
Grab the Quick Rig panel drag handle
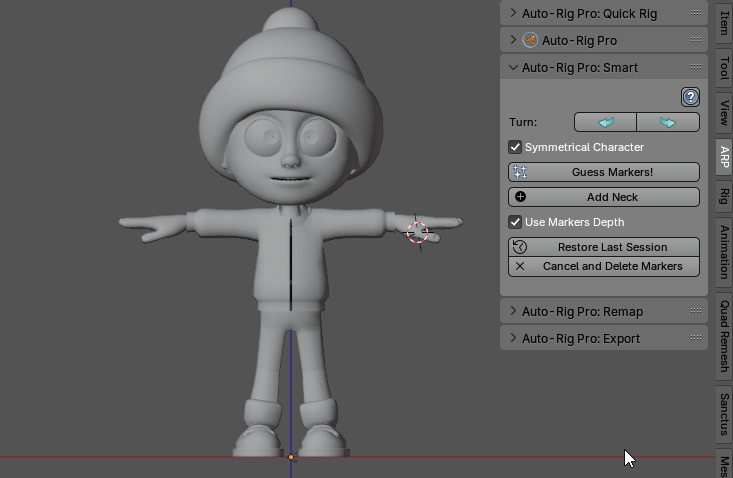(696, 13)
